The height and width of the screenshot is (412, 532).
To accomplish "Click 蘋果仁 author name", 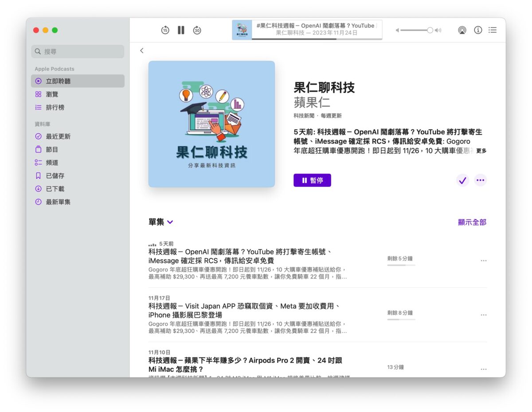I will click(312, 102).
